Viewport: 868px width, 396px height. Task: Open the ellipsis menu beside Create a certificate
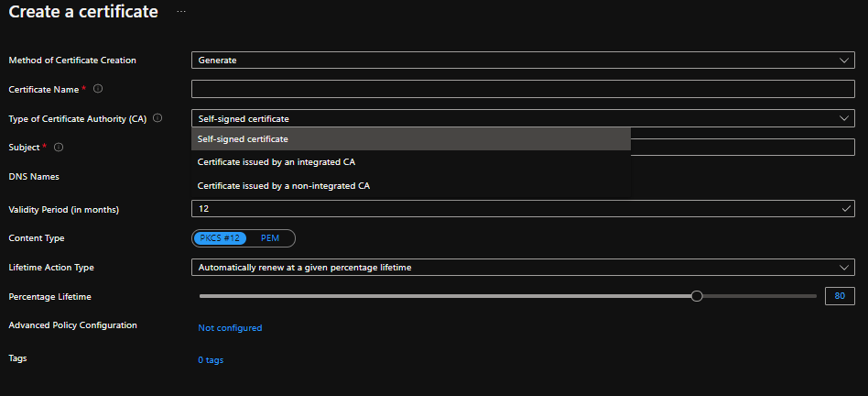(x=181, y=12)
